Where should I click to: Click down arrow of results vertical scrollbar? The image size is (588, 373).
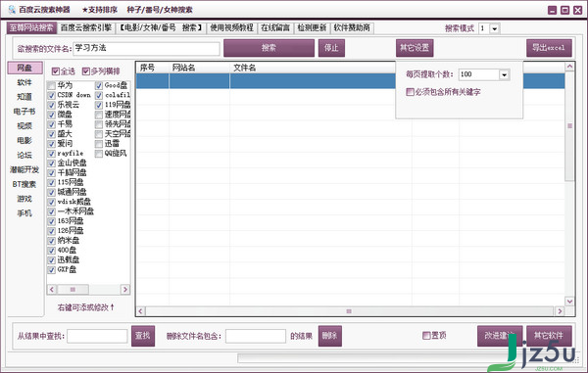tap(569, 302)
